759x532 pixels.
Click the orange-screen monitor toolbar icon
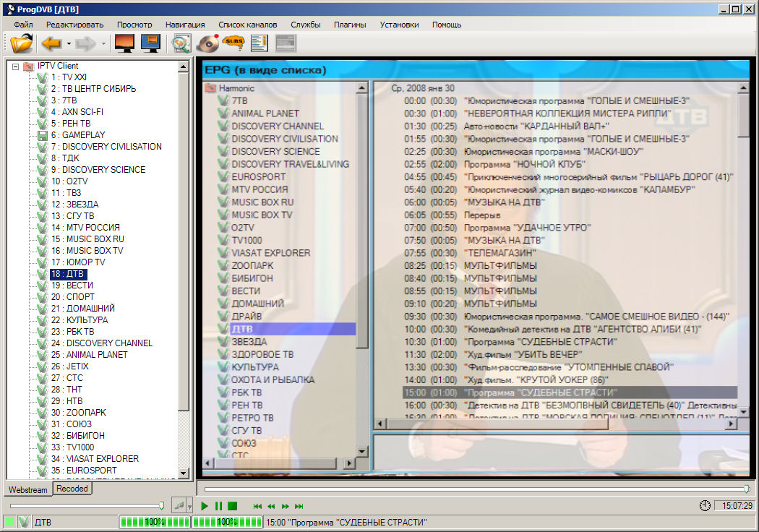coord(124,43)
